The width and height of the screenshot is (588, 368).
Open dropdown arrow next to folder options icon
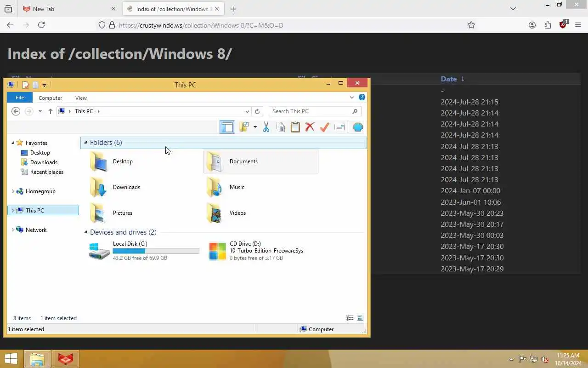coord(255,127)
